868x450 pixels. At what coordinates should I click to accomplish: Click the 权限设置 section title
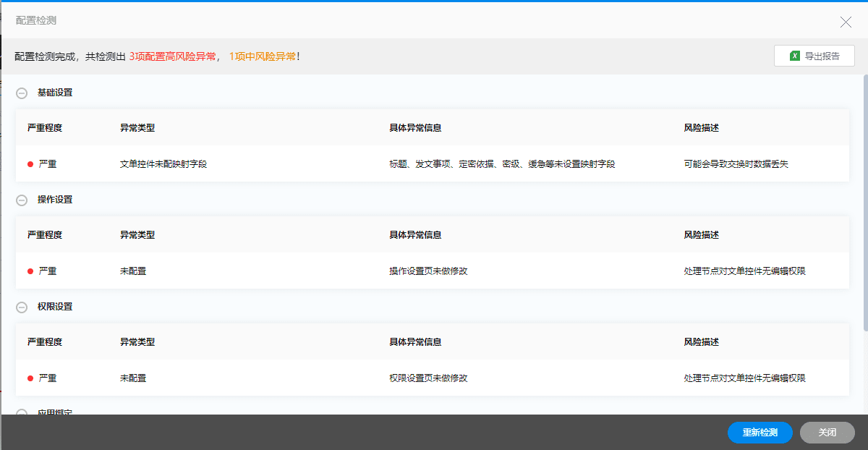pyautogui.click(x=55, y=307)
